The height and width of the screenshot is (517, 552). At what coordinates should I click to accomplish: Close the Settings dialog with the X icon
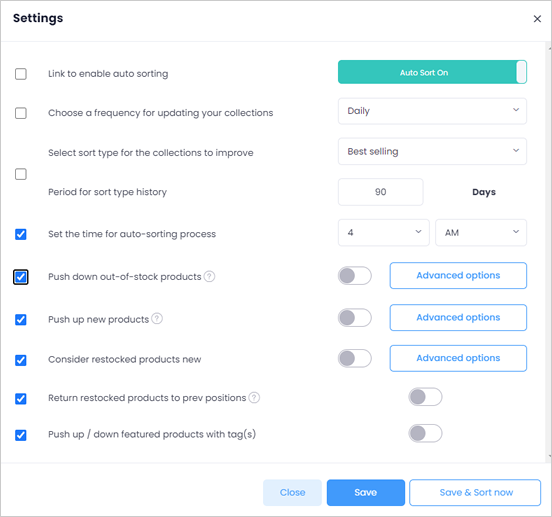[537, 19]
